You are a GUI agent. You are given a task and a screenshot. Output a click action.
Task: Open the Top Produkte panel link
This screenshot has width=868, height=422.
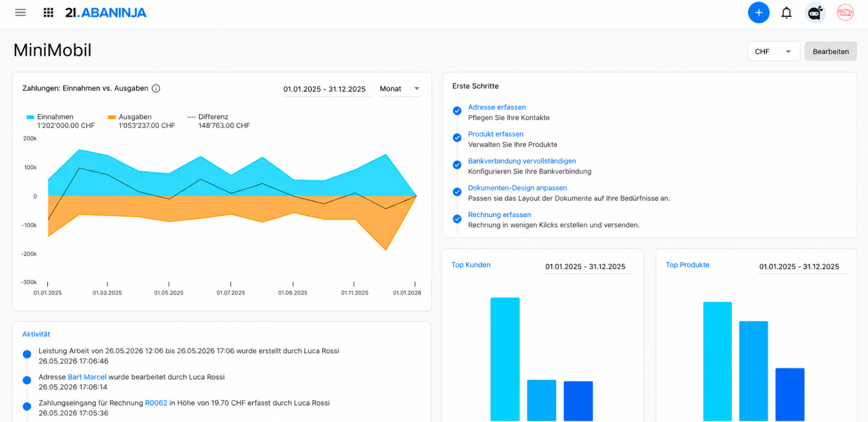tap(687, 265)
